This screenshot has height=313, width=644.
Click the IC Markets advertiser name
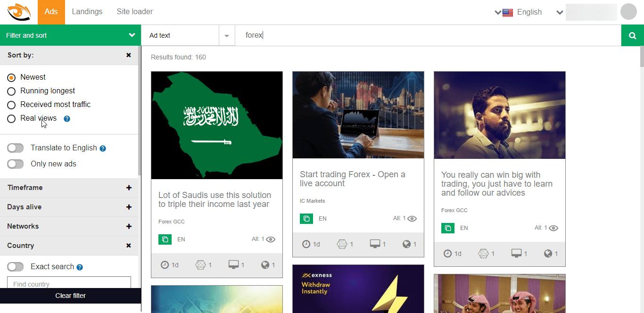pos(313,201)
